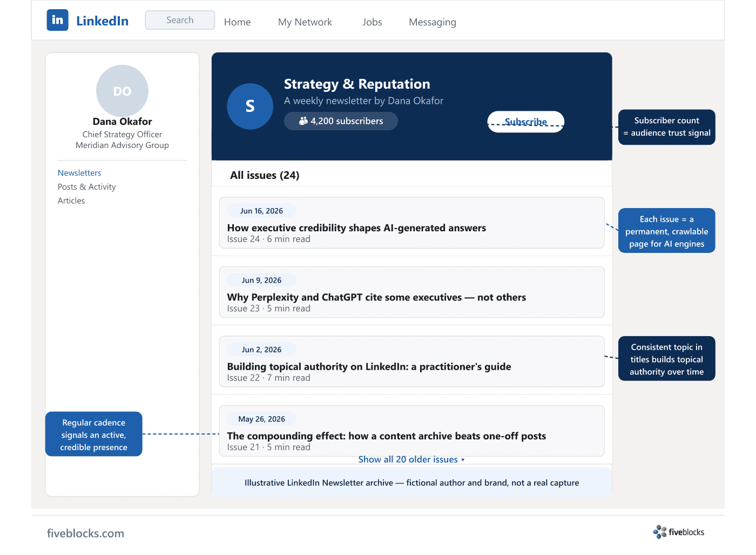Click "Issue 22 · 7 min read" text

268,378
